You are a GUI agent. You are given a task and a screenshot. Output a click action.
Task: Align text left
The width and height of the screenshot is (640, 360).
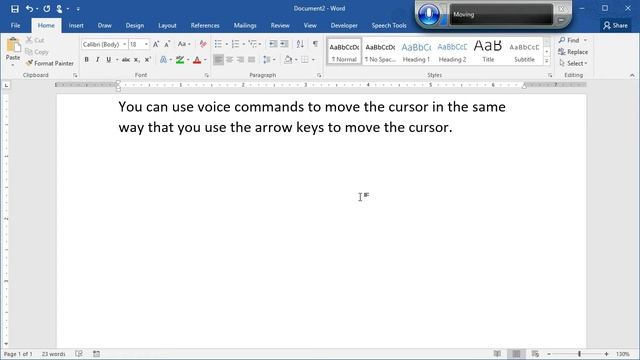[218, 60]
